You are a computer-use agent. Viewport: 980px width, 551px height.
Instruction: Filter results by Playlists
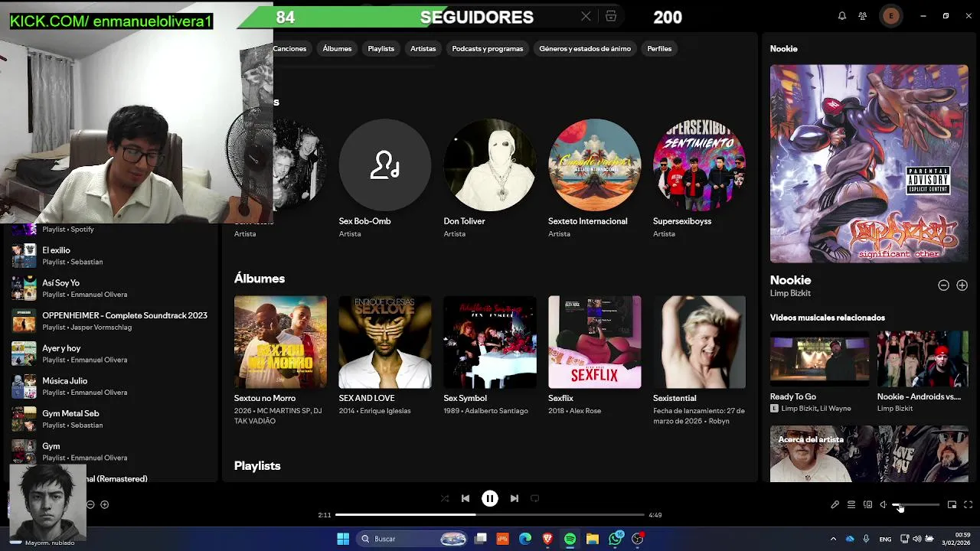pos(381,48)
